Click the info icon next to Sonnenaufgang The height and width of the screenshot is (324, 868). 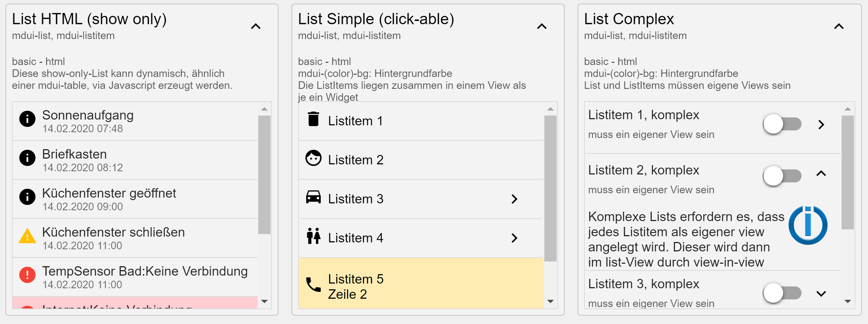(27, 119)
